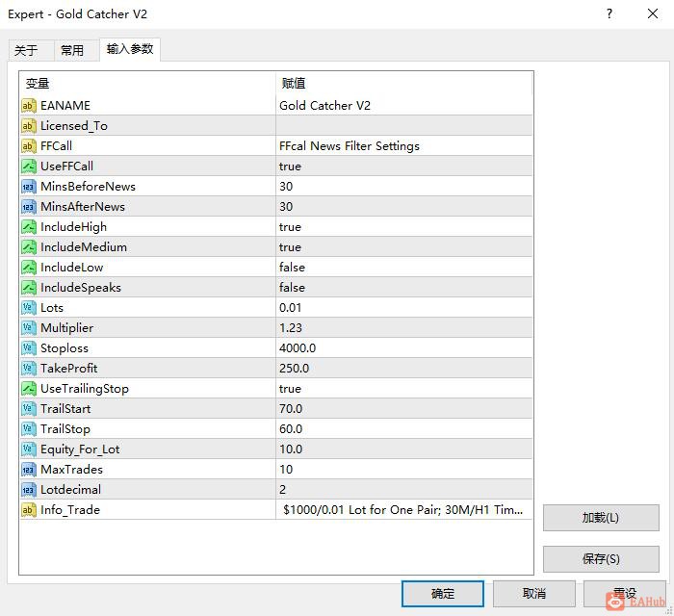Confirm with the 确定 button
The height and width of the screenshot is (616, 674).
point(443,594)
